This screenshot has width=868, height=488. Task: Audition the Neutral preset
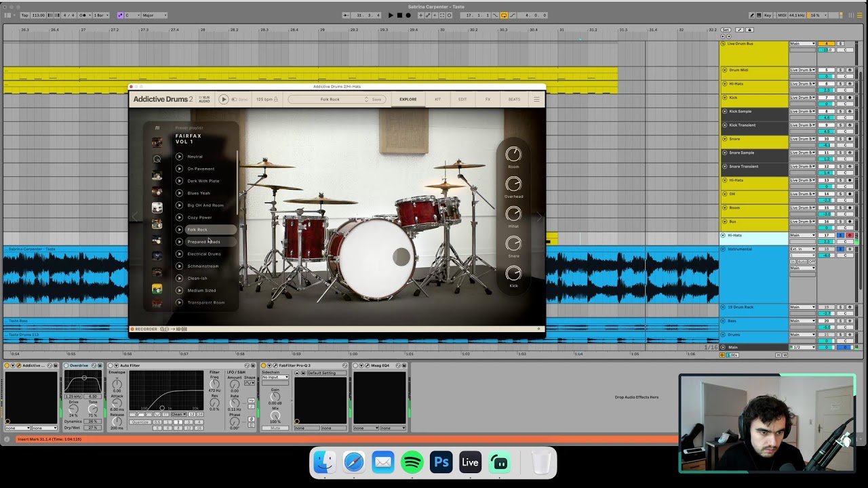click(180, 157)
